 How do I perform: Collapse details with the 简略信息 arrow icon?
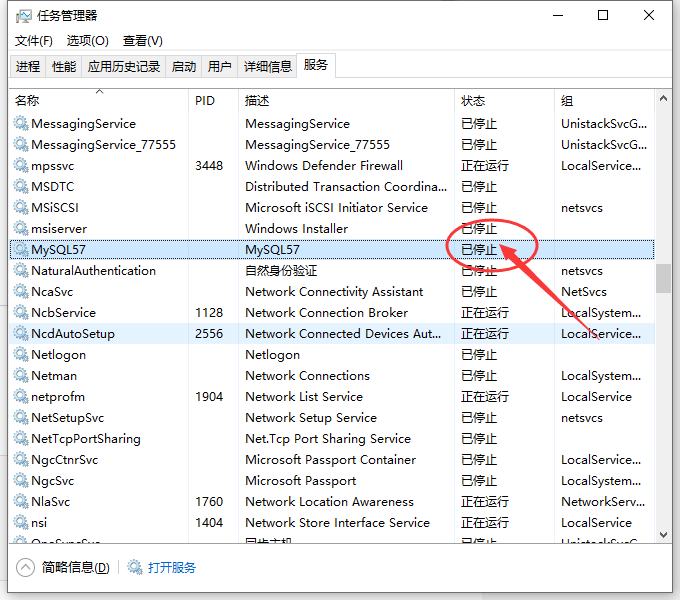coord(25,567)
